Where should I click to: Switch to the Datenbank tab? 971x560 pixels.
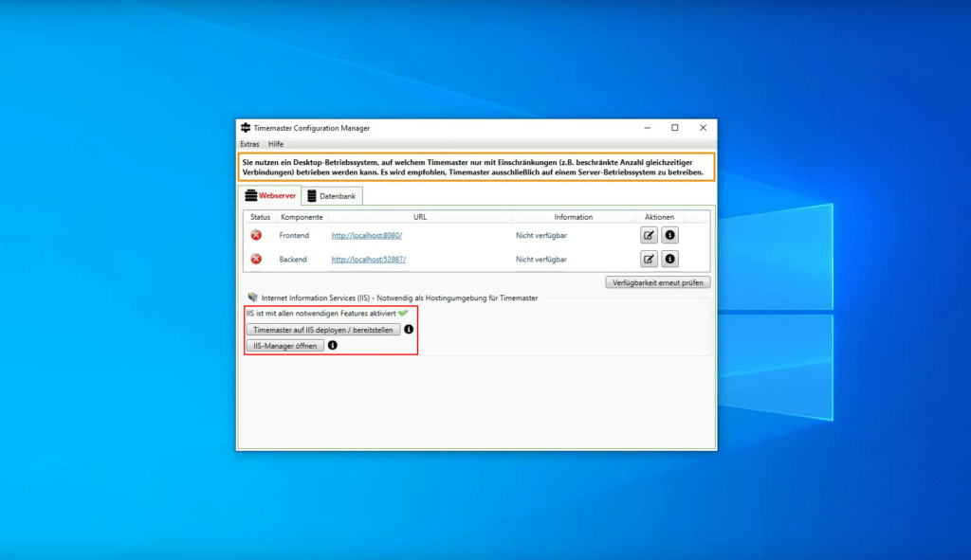point(333,196)
